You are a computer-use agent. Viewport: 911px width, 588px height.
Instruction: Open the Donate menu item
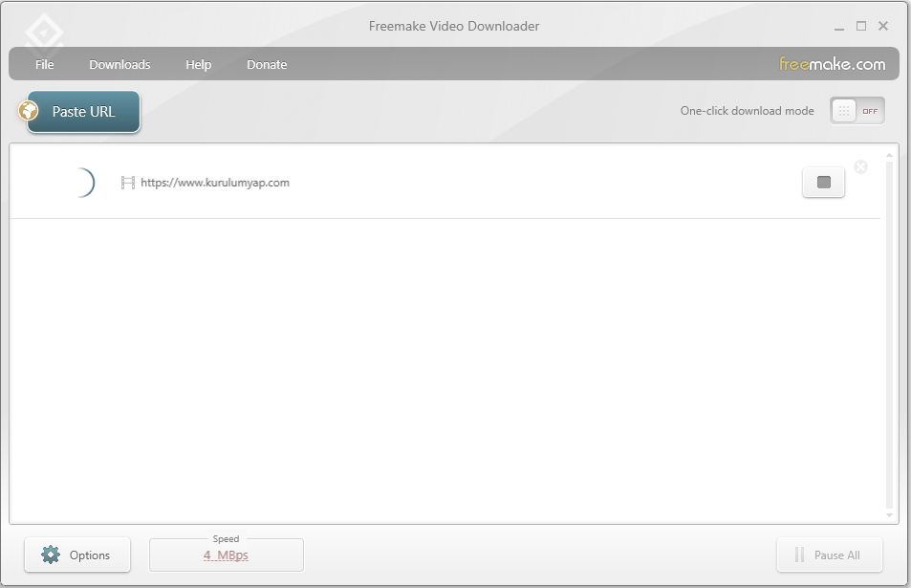267,64
